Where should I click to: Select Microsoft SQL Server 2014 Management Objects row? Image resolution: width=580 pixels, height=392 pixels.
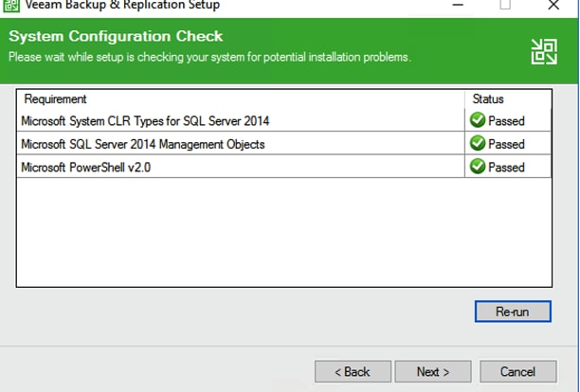[284, 143]
